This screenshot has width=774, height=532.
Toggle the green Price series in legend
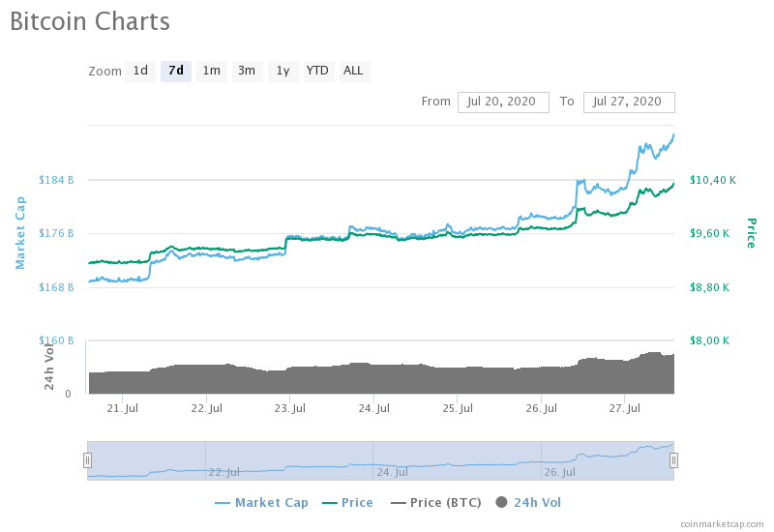[x=347, y=502]
